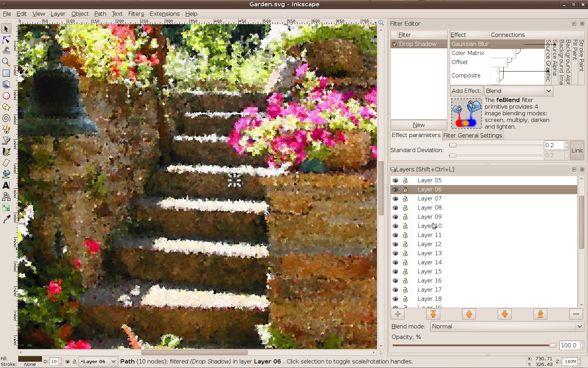Screen dimensions: 588x368
Task: Click the add new layer plus button
Action: click(398, 314)
